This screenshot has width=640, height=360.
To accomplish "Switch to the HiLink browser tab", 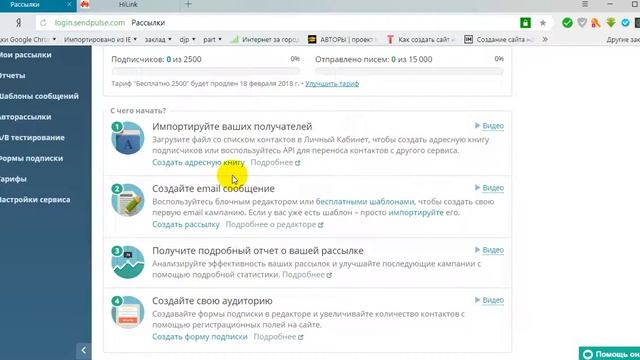I will tap(128, 4).
